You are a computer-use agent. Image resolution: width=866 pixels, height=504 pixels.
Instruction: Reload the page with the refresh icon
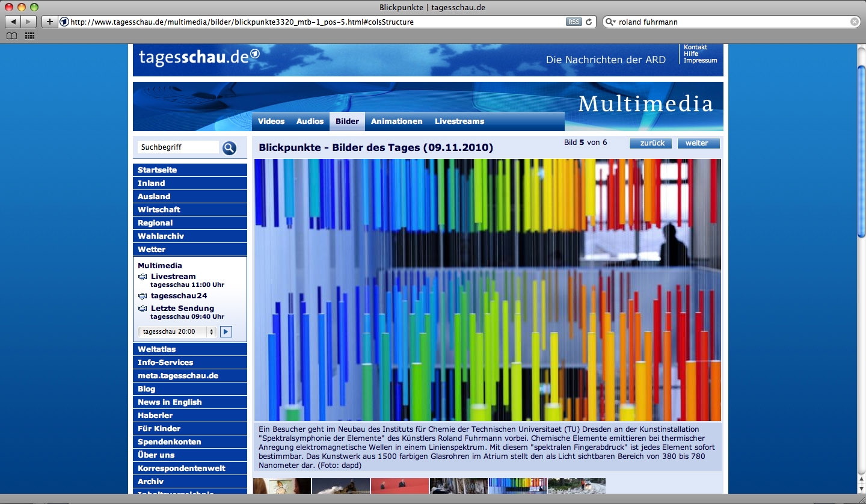point(589,22)
